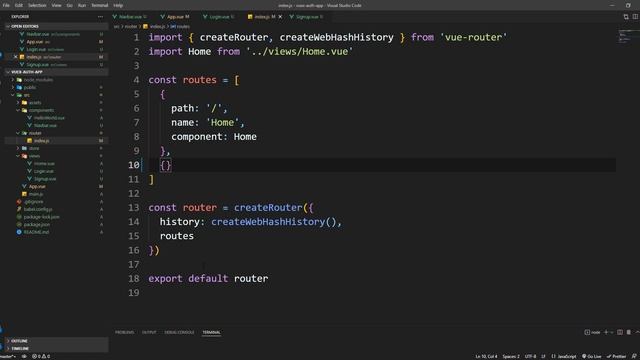Open the Go menu
640x360 pixels.
tap(69, 5)
